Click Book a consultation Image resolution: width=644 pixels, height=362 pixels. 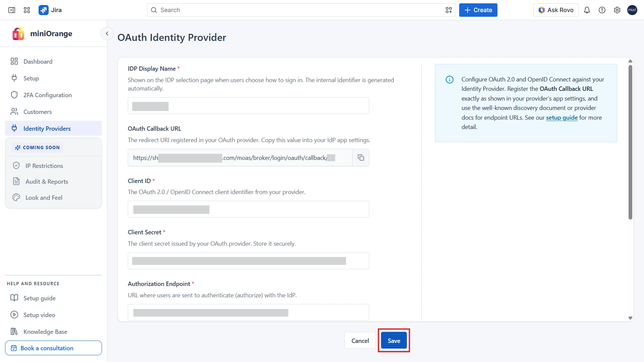pos(54,348)
